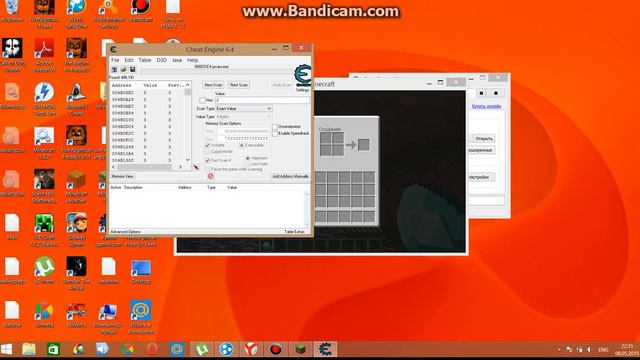Click the open file folder toolbar icon
The width and height of the screenshot is (640, 360).
tap(123, 70)
